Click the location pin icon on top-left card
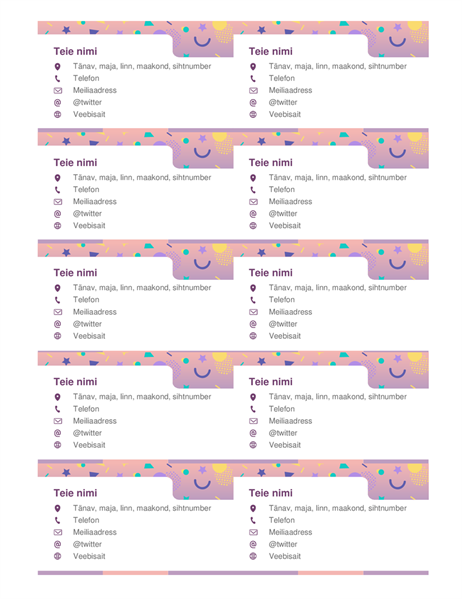462x600 pixels. coord(57,67)
